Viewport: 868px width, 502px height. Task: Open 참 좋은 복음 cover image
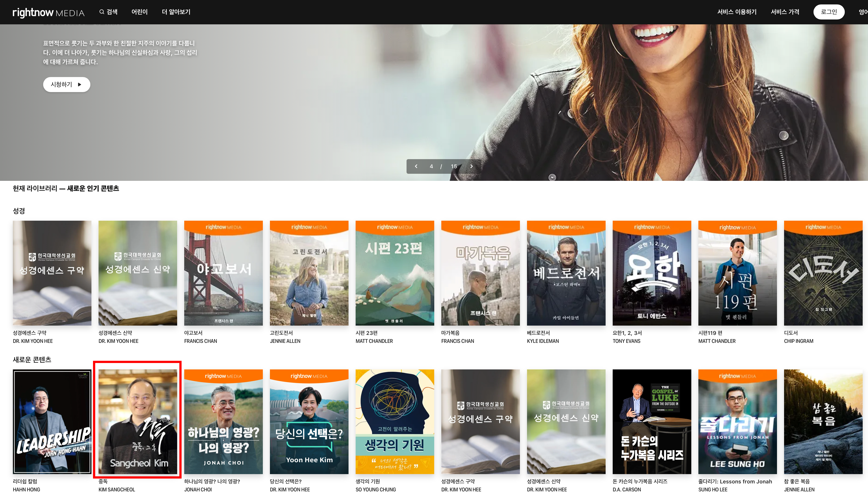823,422
